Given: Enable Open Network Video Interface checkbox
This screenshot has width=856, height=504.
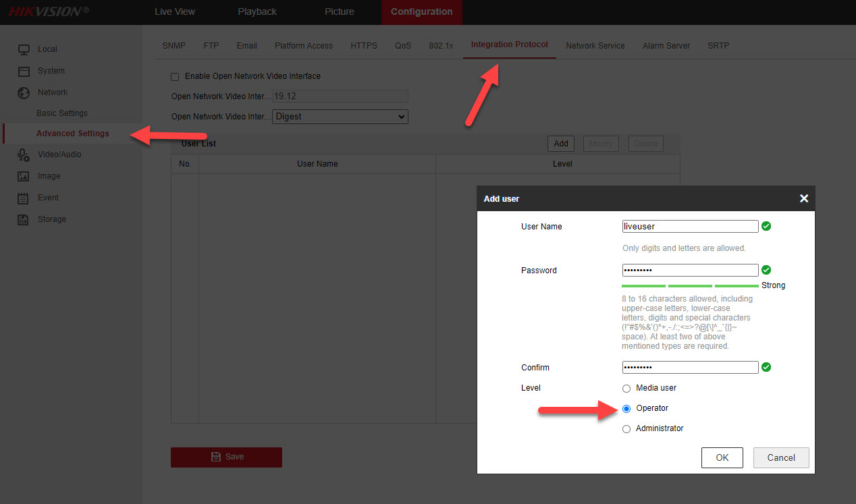Looking at the screenshot, I should click(x=176, y=77).
